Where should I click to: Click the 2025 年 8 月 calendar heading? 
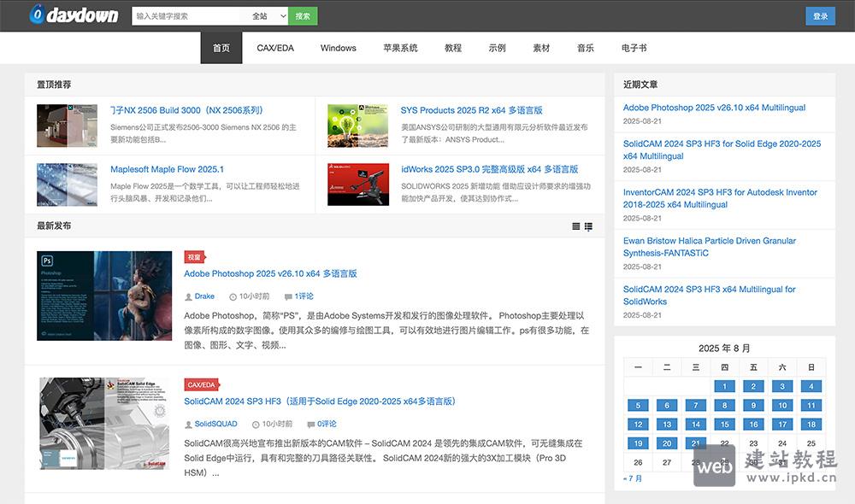coord(724,349)
